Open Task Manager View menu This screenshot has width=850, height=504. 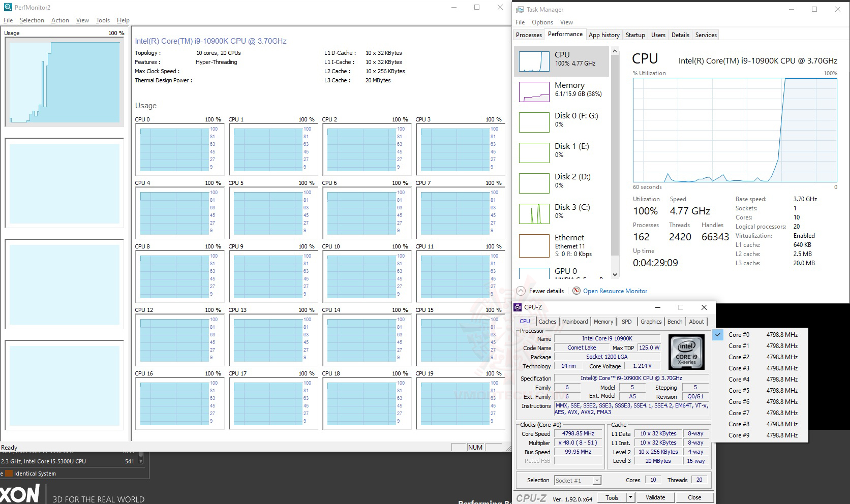tap(566, 22)
